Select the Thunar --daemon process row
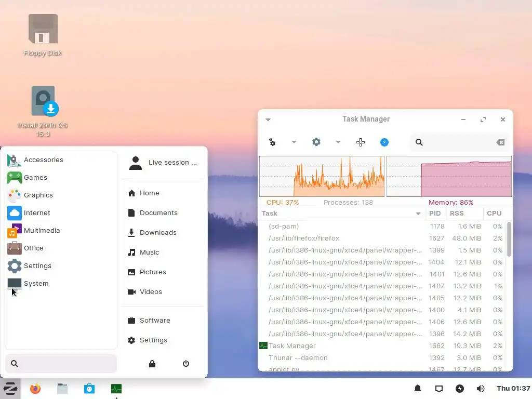The width and height of the screenshot is (532, 399). click(x=382, y=357)
